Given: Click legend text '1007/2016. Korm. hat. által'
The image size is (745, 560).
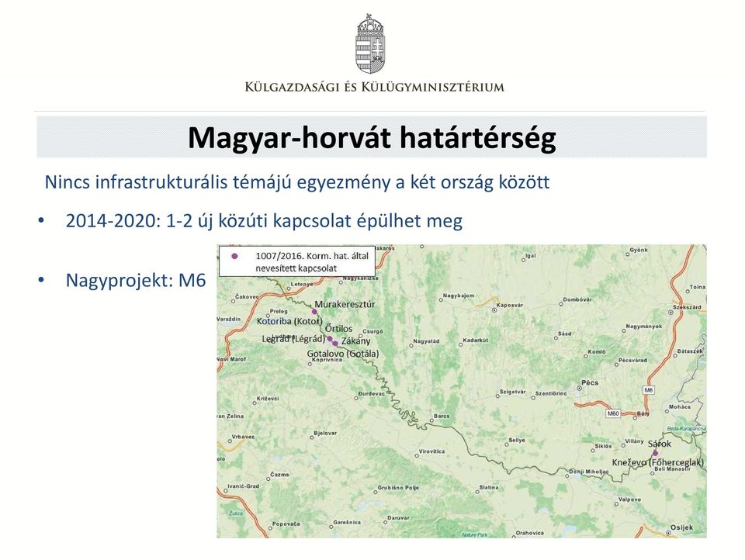Looking at the screenshot, I should click(312, 256).
